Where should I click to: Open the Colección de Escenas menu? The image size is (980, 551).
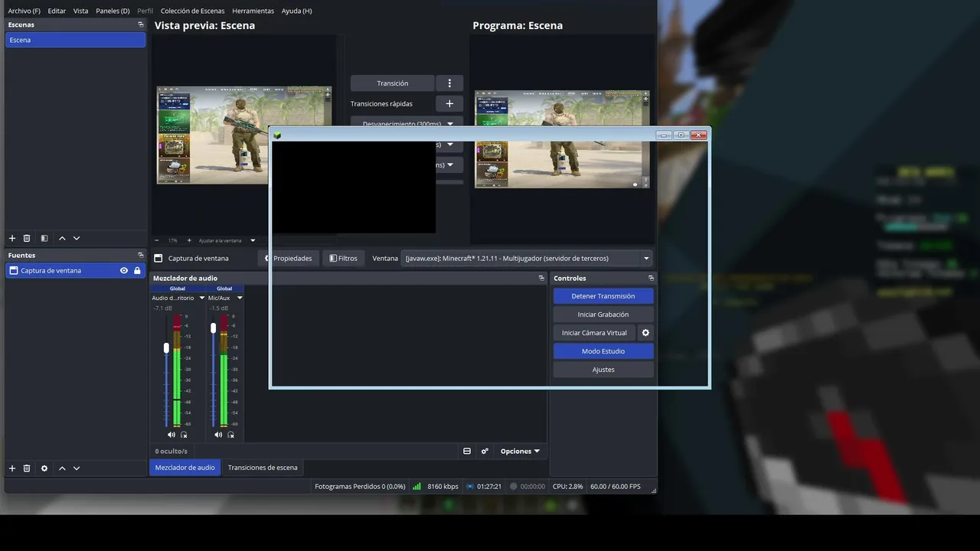(192, 11)
